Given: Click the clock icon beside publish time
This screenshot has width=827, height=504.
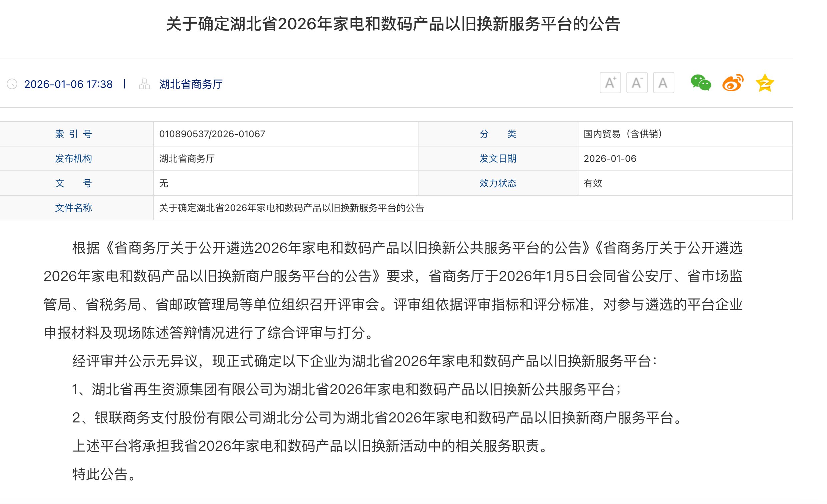Looking at the screenshot, I should [12, 84].
